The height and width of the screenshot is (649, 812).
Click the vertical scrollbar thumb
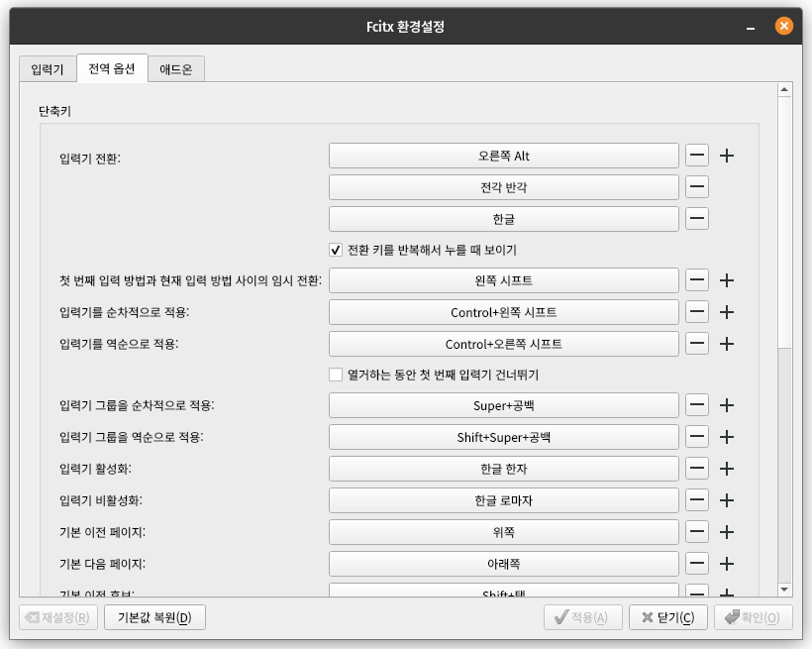[784, 222]
